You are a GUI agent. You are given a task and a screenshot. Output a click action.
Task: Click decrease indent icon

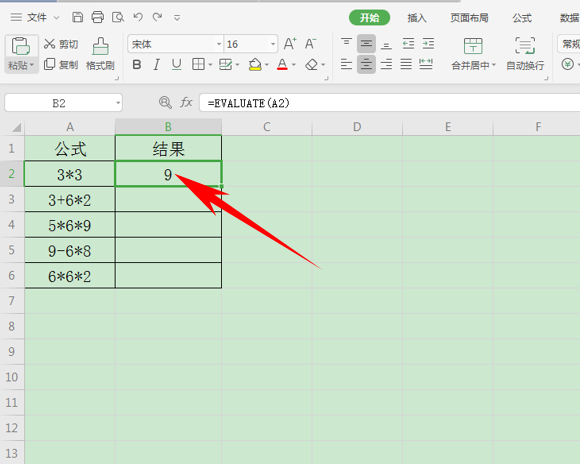408,44
